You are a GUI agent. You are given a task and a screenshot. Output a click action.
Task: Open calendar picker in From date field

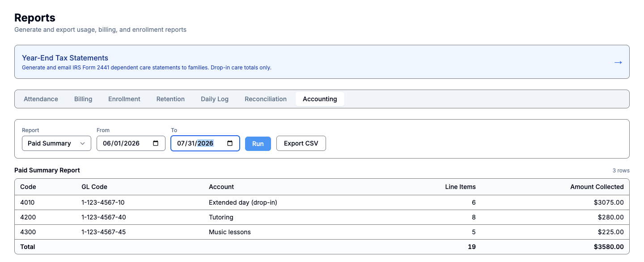coord(156,143)
